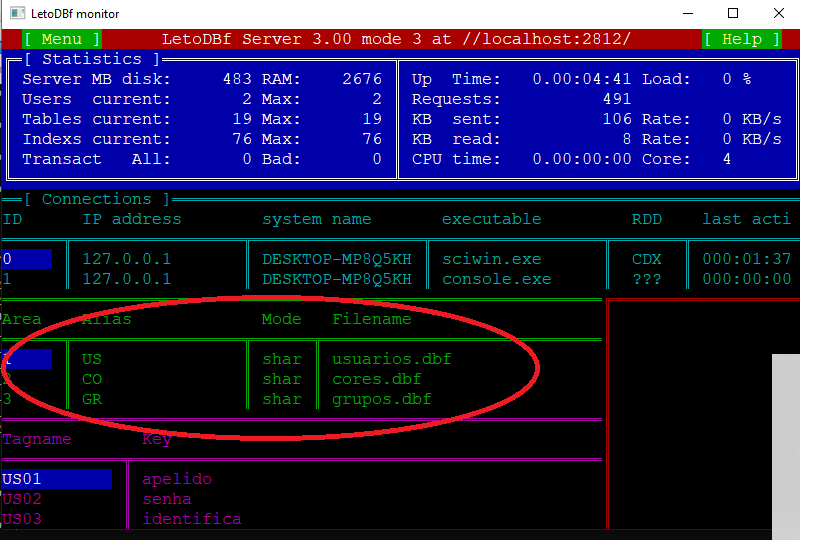Click the LetoDBf monitor window icon
The image size is (819, 540).
coord(17,14)
